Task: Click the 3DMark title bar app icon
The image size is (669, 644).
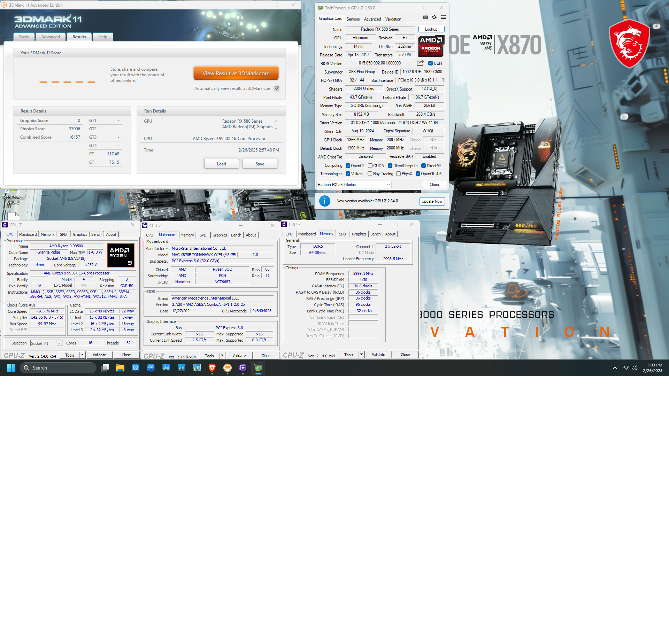Action: tap(4, 5)
